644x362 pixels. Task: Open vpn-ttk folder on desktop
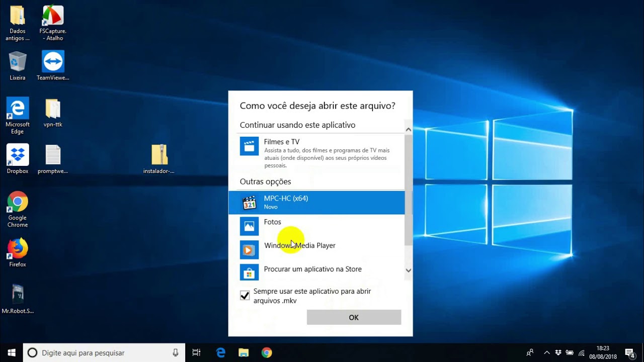[x=53, y=113]
